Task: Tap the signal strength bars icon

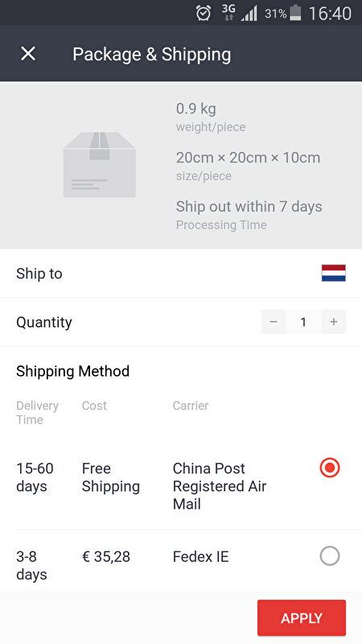Action: pos(249,14)
